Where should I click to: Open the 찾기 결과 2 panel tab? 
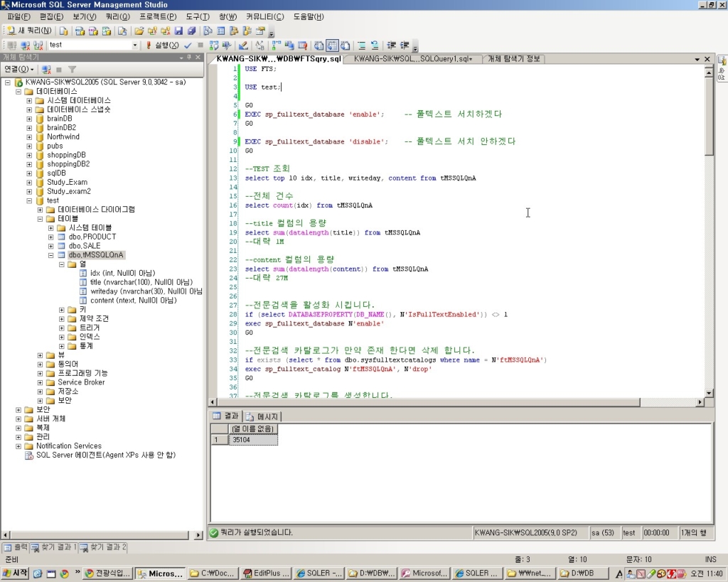point(103,548)
